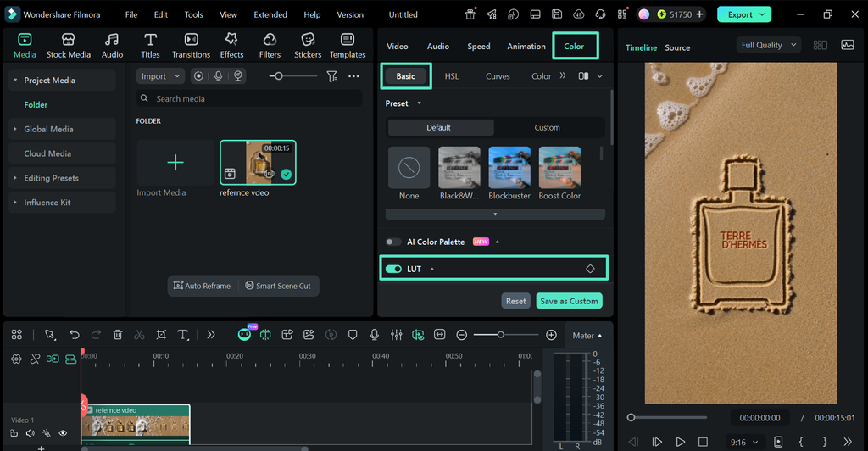868x451 pixels.
Task: Toggle the LUT switch off
Action: click(393, 269)
